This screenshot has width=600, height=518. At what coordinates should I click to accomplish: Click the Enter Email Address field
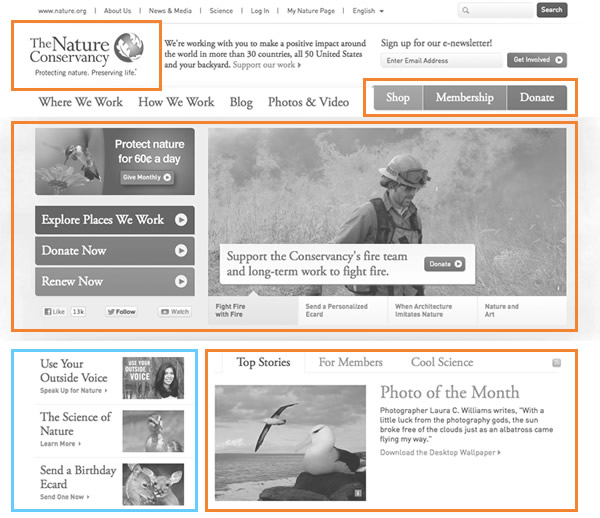[440, 60]
